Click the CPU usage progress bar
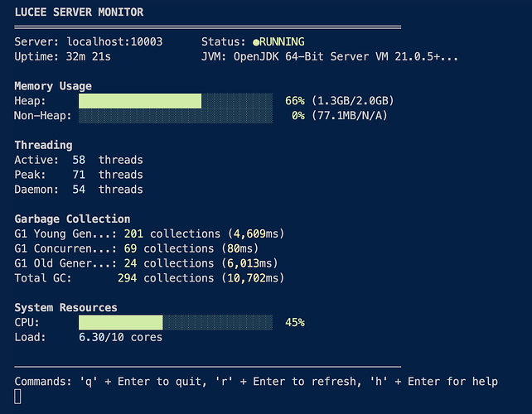Image resolution: width=532 pixels, height=414 pixels. click(175, 323)
